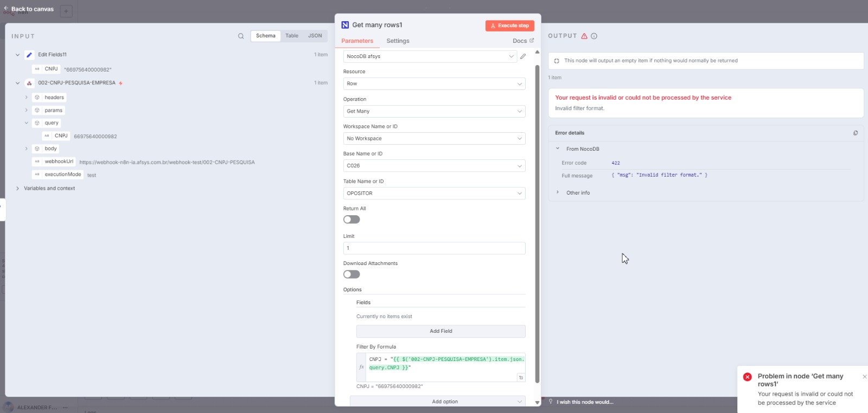Click the expand icon in the formula editor
This screenshot has width=868, height=413.
(521, 377)
